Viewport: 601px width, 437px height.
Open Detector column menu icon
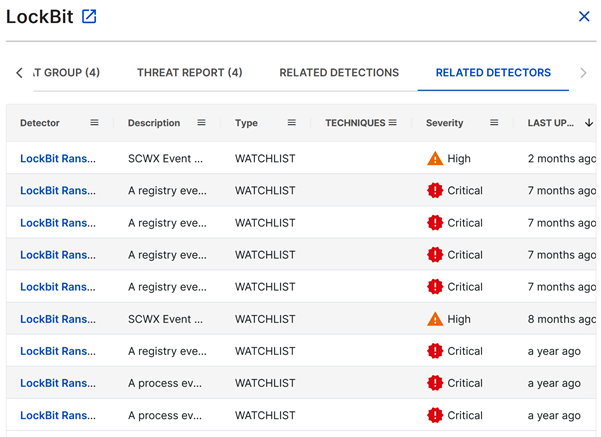coord(94,123)
